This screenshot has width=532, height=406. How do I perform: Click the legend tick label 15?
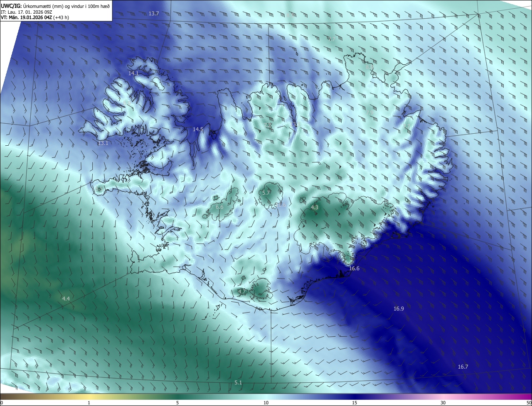pyautogui.click(x=355, y=403)
